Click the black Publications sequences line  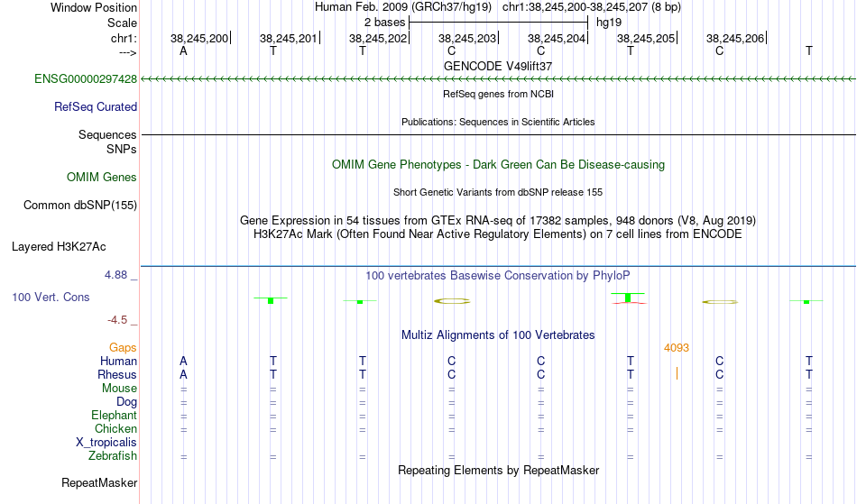[498, 134]
